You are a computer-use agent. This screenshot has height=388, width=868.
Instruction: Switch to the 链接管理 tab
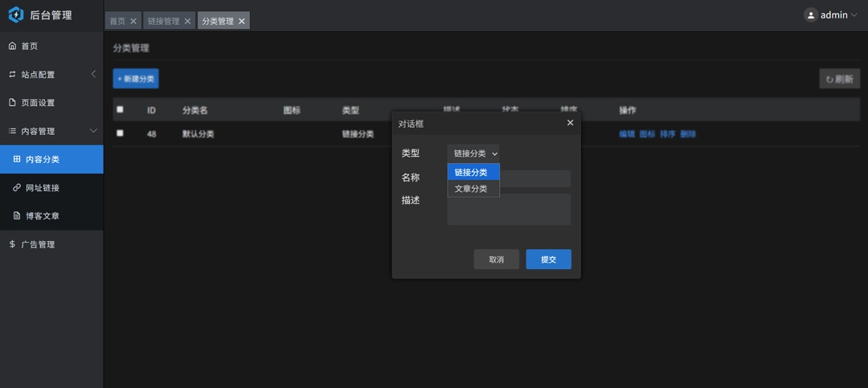163,21
